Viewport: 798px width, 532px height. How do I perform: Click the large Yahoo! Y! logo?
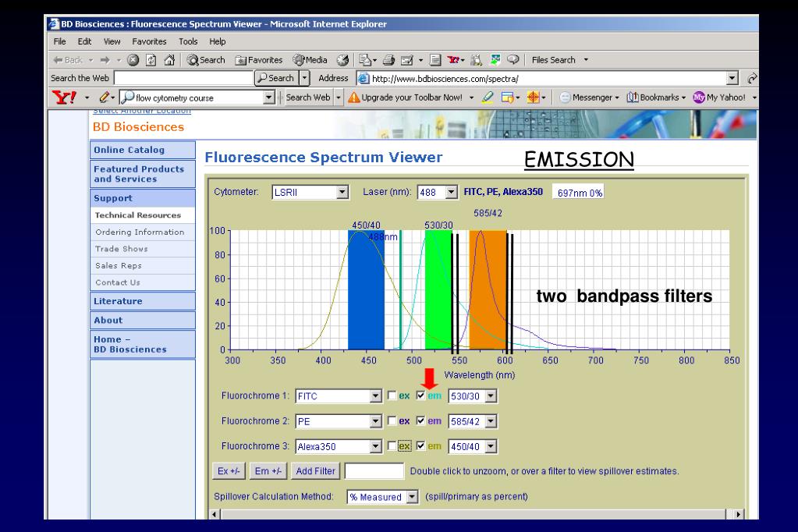pos(65,97)
